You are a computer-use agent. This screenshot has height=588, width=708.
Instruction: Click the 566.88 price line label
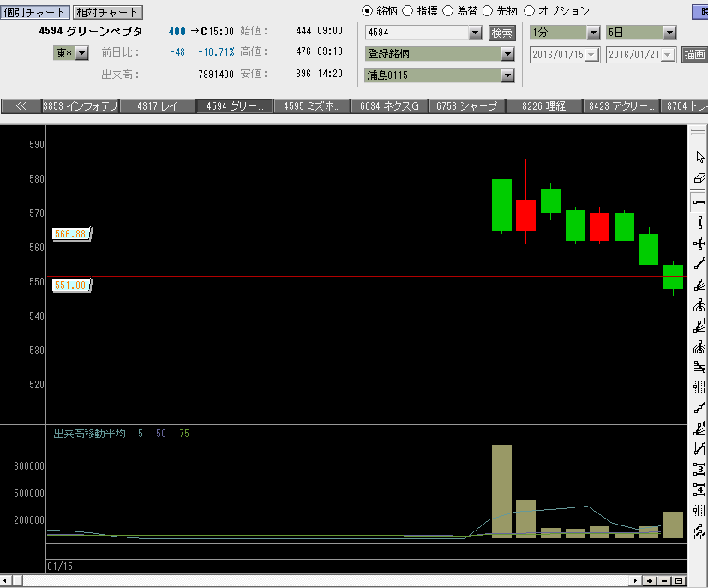[71, 234]
